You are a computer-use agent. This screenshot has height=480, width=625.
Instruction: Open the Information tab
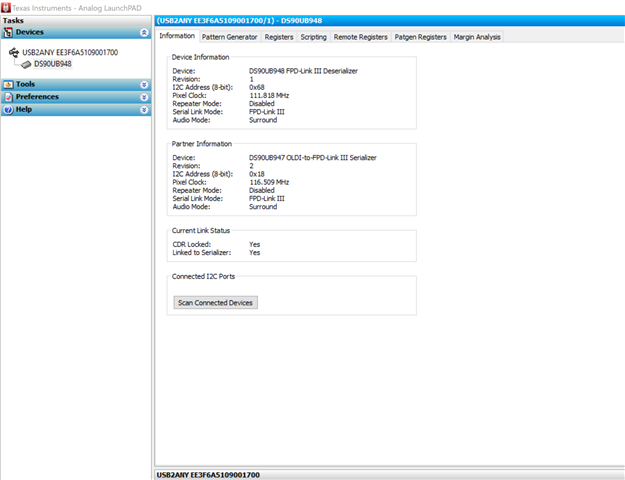[x=177, y=36]
